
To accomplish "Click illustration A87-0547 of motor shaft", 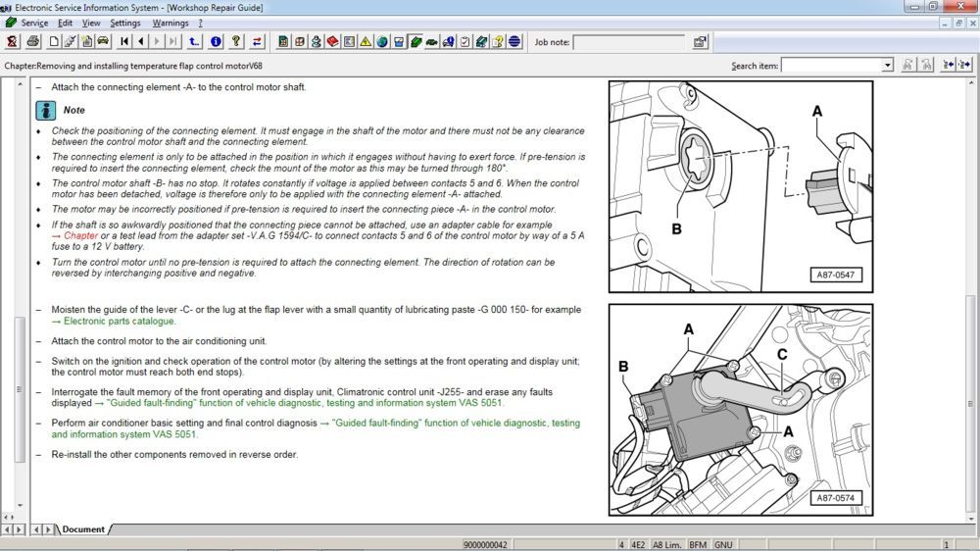I will tap(741, 186).
